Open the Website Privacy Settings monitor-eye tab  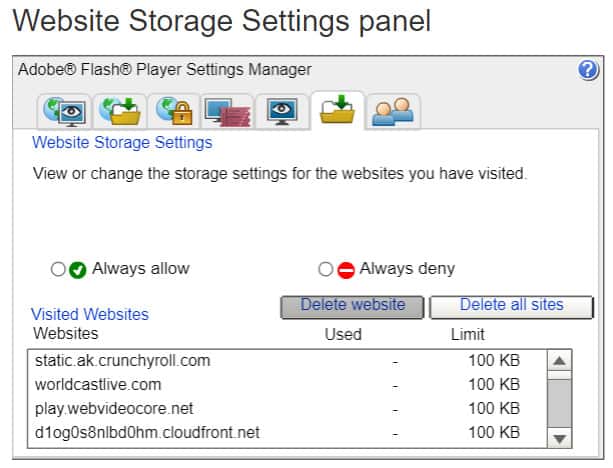point(282,112)
